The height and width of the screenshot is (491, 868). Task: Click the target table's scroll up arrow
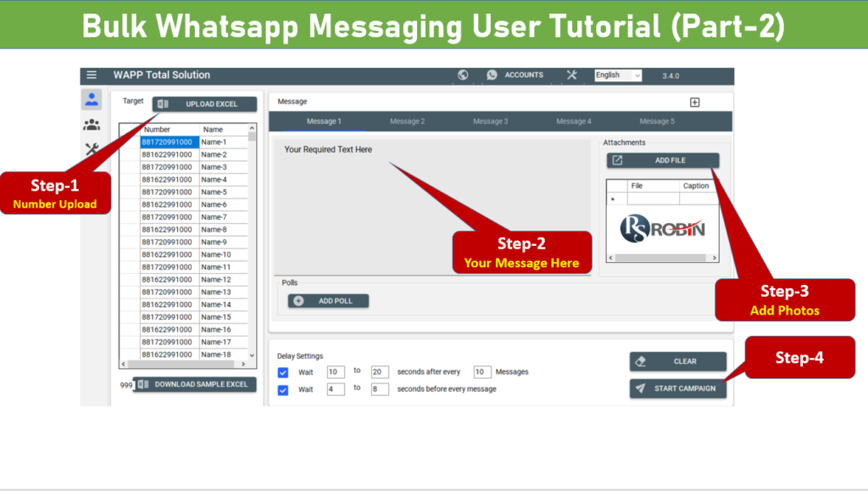252,128
